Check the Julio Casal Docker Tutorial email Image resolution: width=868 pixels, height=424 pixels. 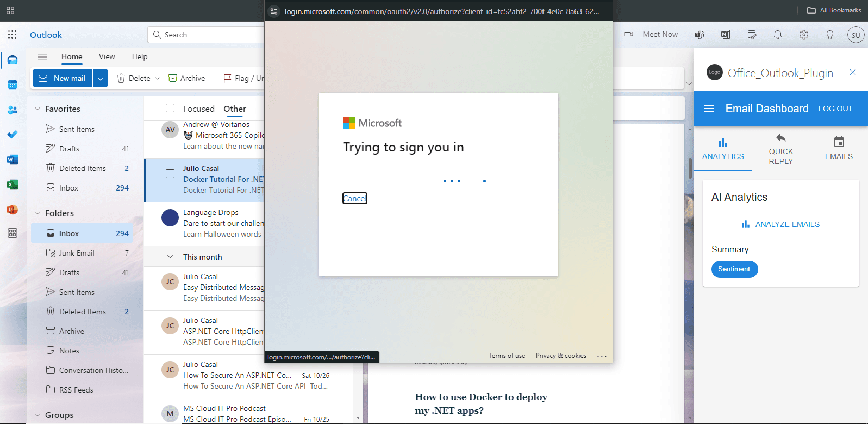tap(170, 174)
